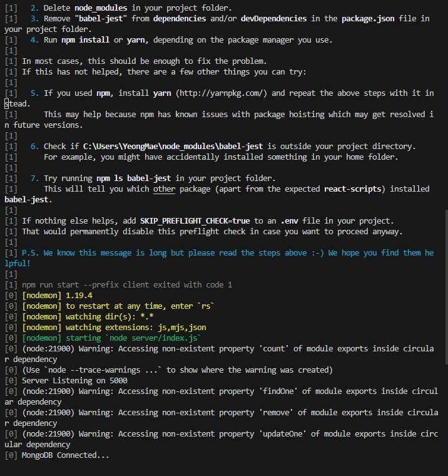This screenshot has width=448, height=476.
Task: Click 'Server Listening on 5000' line
Action: point(74,381)
